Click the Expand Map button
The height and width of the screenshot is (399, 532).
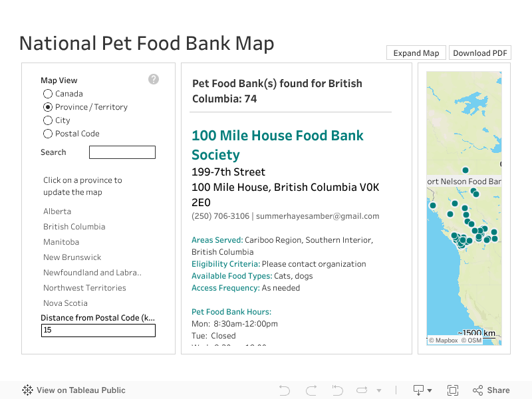pos(416,53)
